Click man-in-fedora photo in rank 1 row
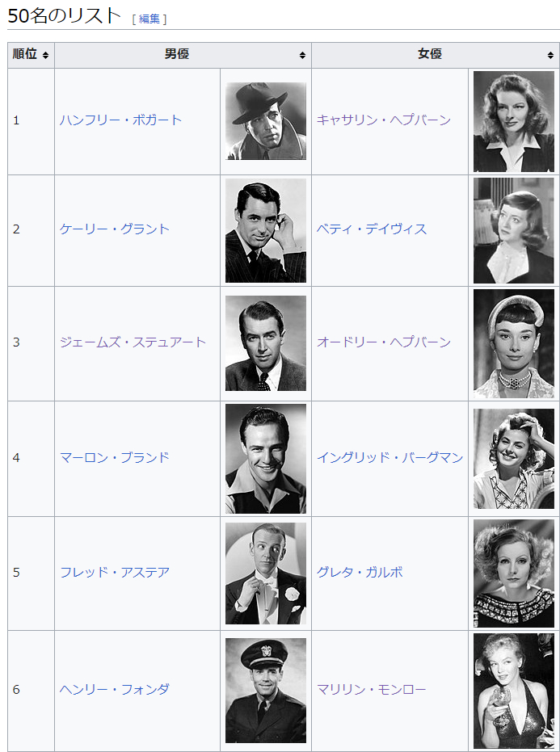Screen dimensions: 560x752 coord(266,121)
